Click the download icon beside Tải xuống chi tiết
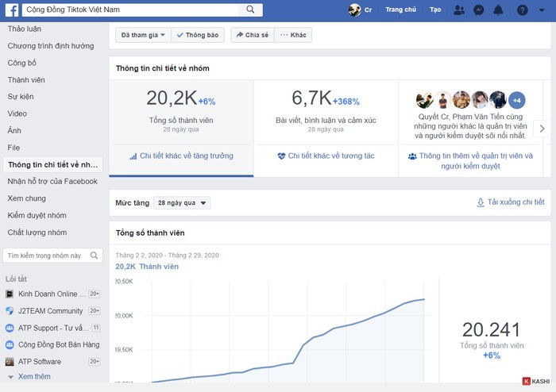The image size is (556, 392). (481, 202)
